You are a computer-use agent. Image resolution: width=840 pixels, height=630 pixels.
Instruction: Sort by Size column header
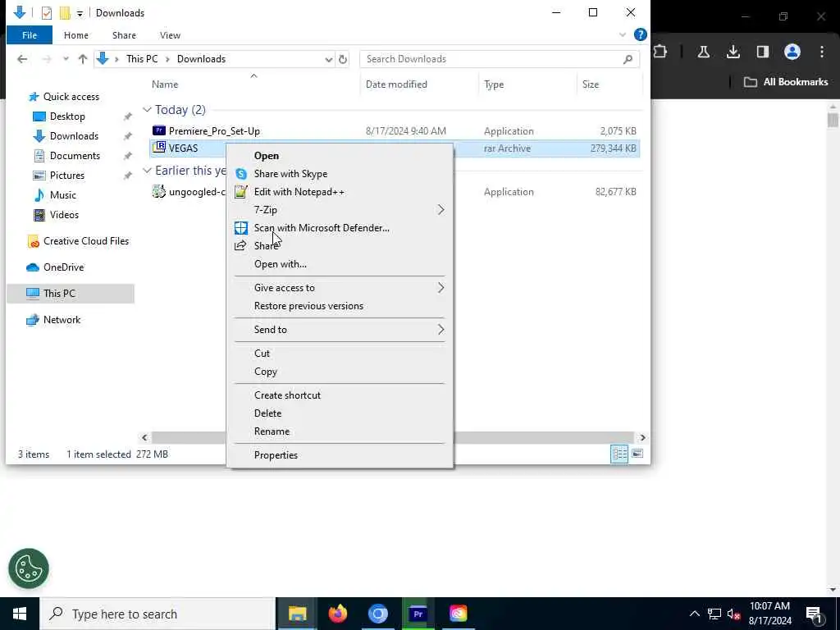click(591, 84)
